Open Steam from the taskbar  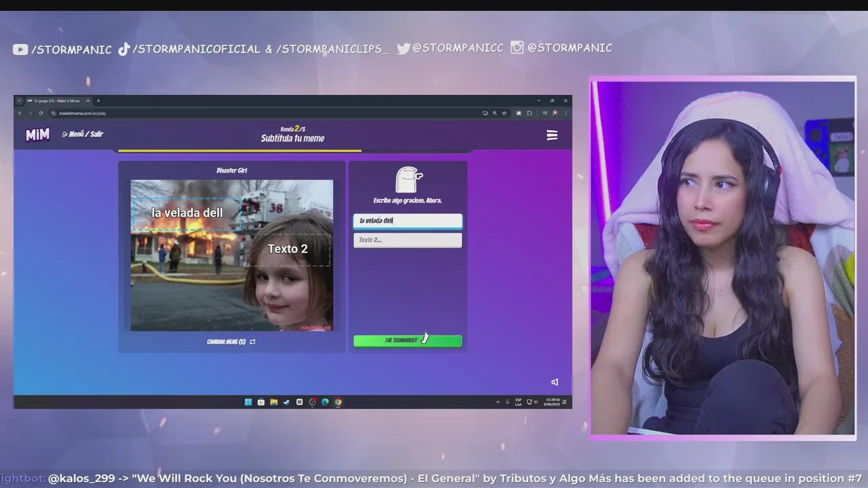click(x=286, y=402)
